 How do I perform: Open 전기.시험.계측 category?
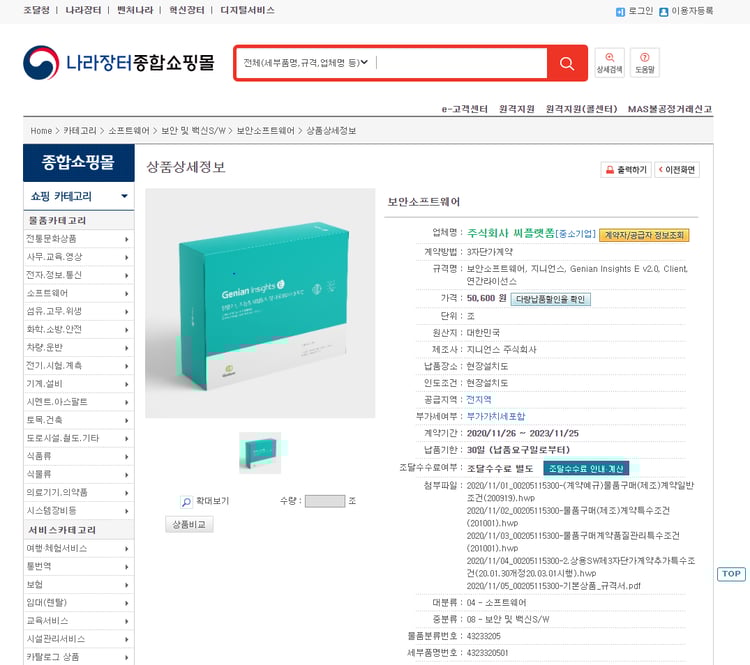coord(78,366)
